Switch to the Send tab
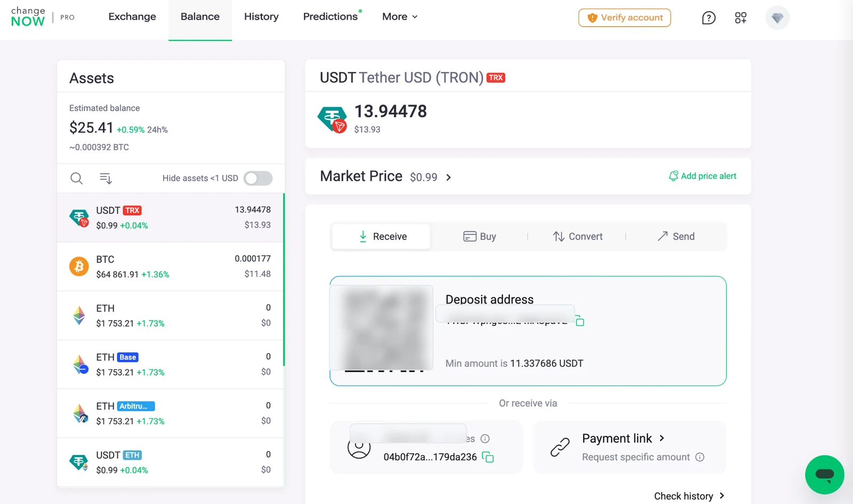Image resolution: width=853 pixels, height=504 pixels. 676,237
